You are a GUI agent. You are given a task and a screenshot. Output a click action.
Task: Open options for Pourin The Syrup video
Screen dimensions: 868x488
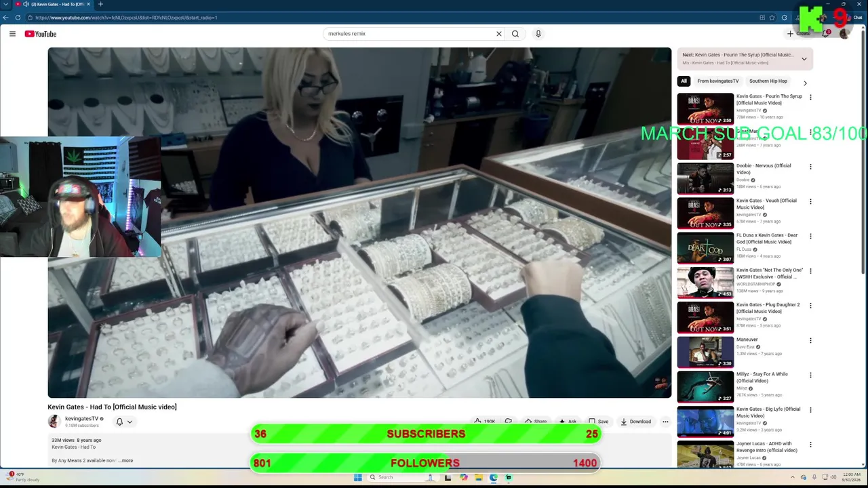(x=810, y=97)
